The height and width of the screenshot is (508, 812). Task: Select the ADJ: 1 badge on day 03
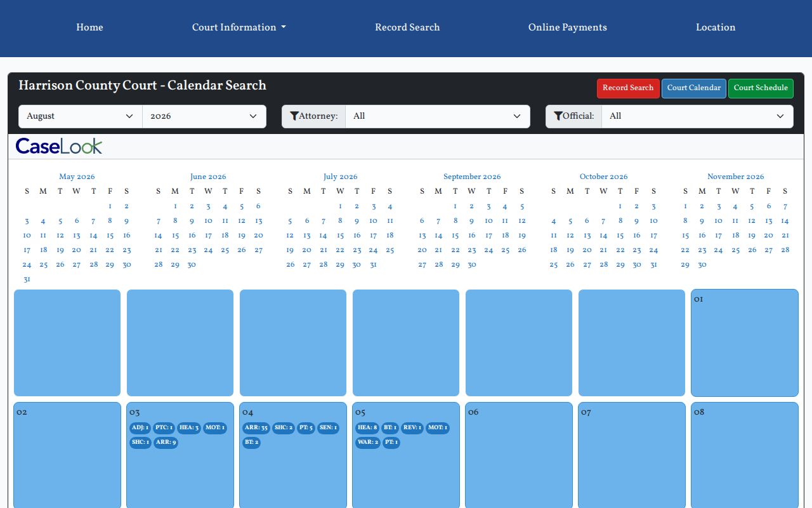(x=140, y=428)
